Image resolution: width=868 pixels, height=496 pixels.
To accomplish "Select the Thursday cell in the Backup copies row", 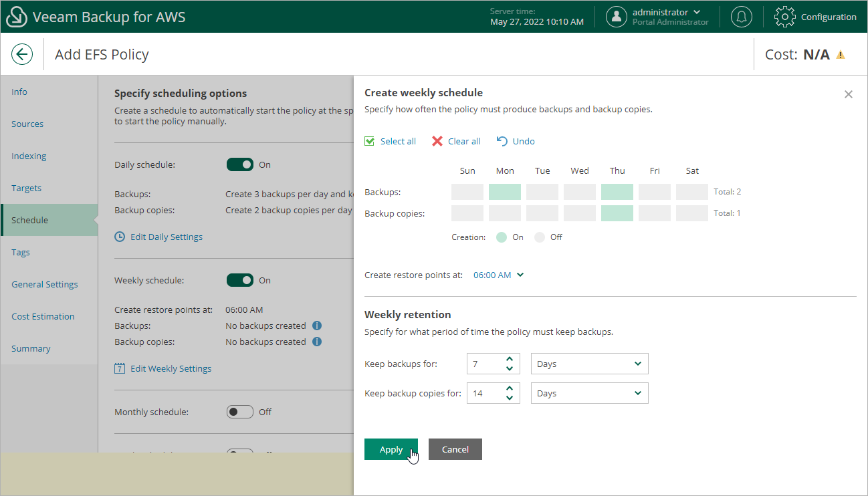I will coord(617,213).
